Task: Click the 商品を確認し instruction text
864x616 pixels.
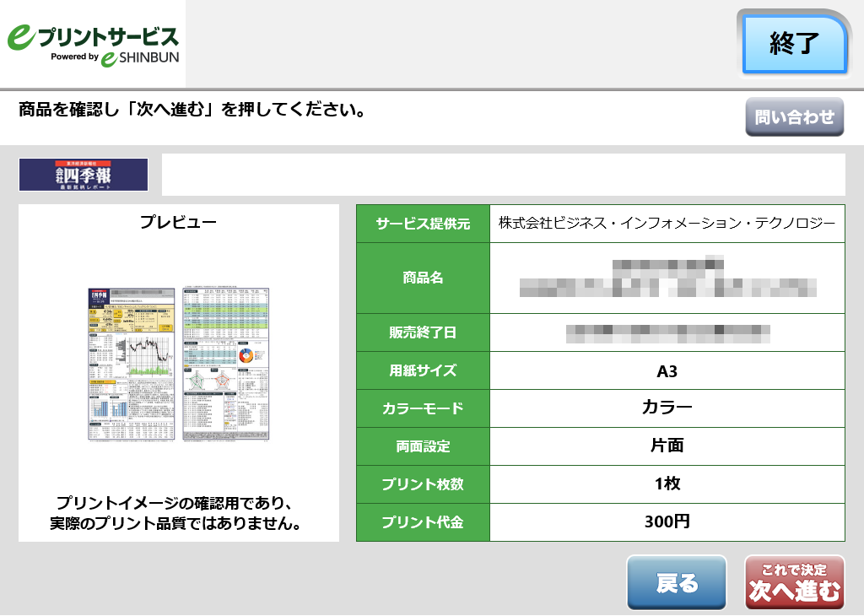Action: click(192, 109)
